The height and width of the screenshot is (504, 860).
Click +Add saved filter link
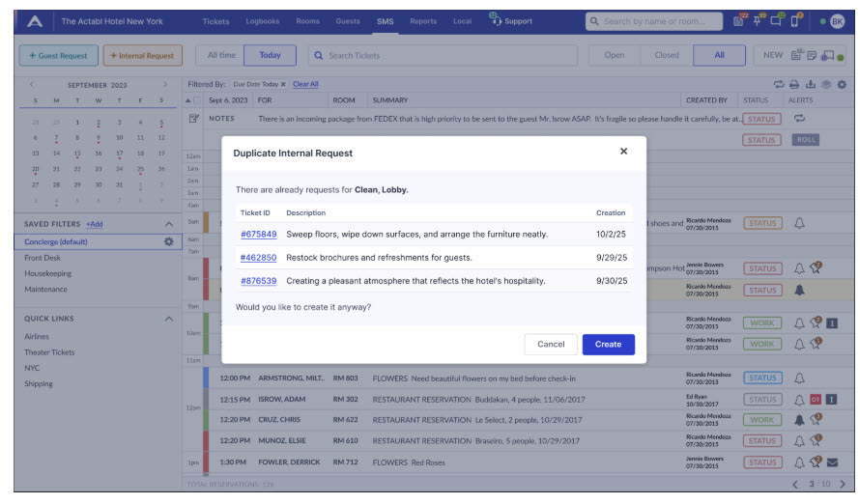(x=95, y=224)
